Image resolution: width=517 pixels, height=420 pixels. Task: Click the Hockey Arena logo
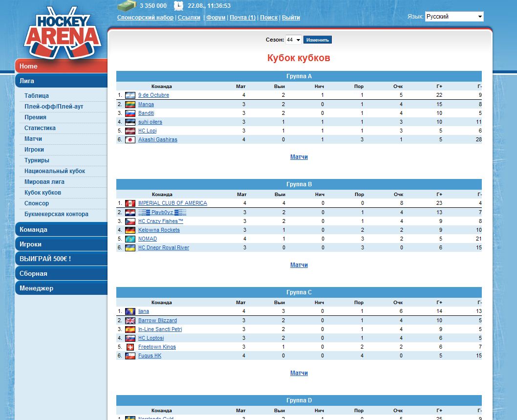pos(62,32)
